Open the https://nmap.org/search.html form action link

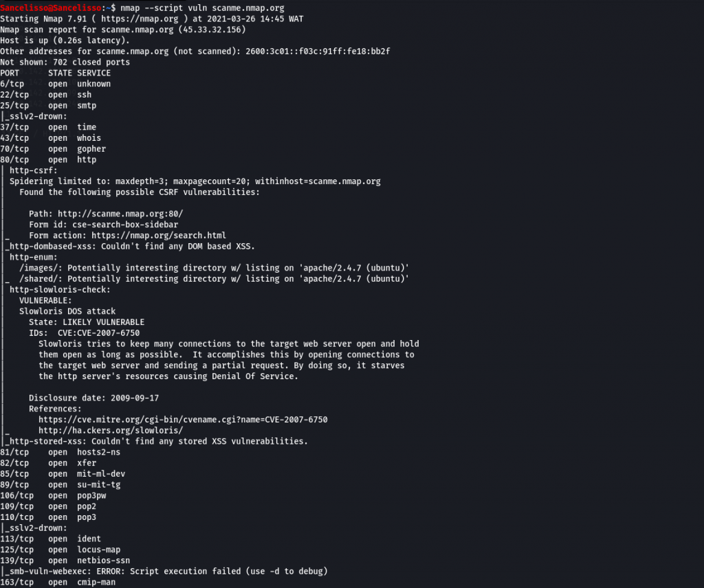159,236
